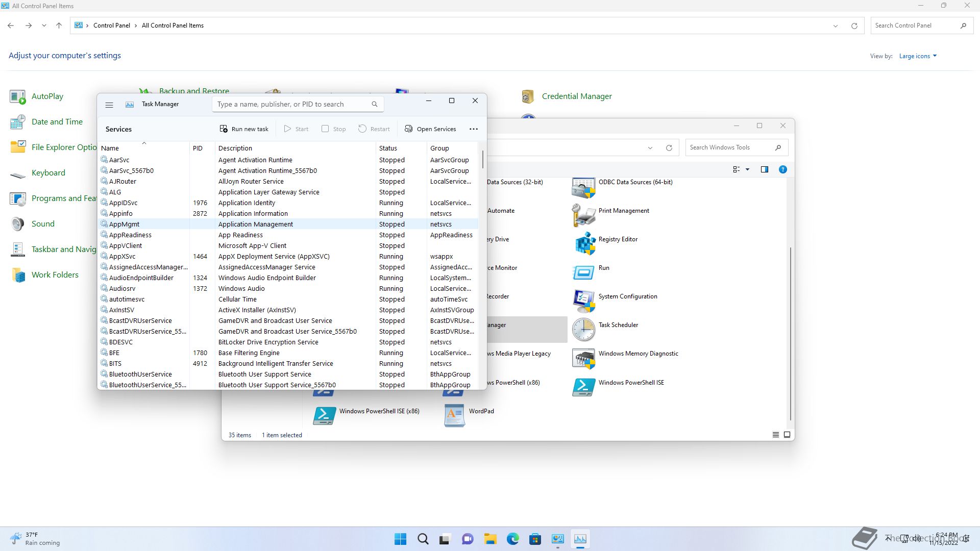Click Control Panel up-one-level arrow

point(59,26)
